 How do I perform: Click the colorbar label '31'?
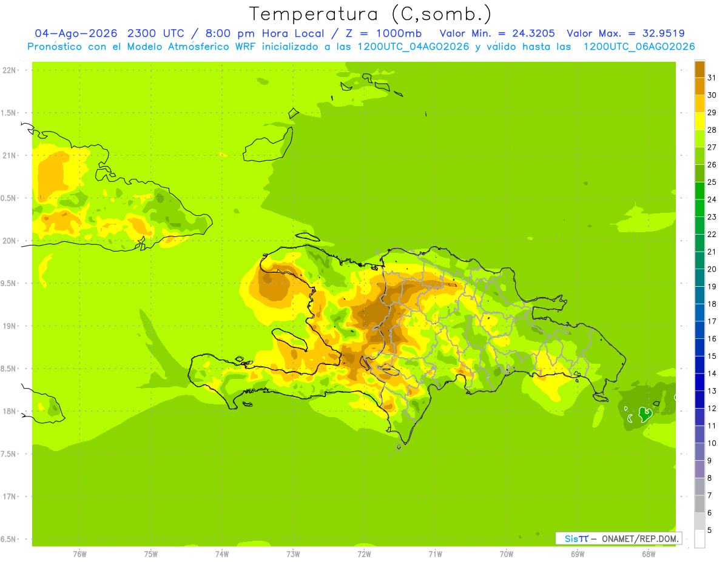coord(712,78)
